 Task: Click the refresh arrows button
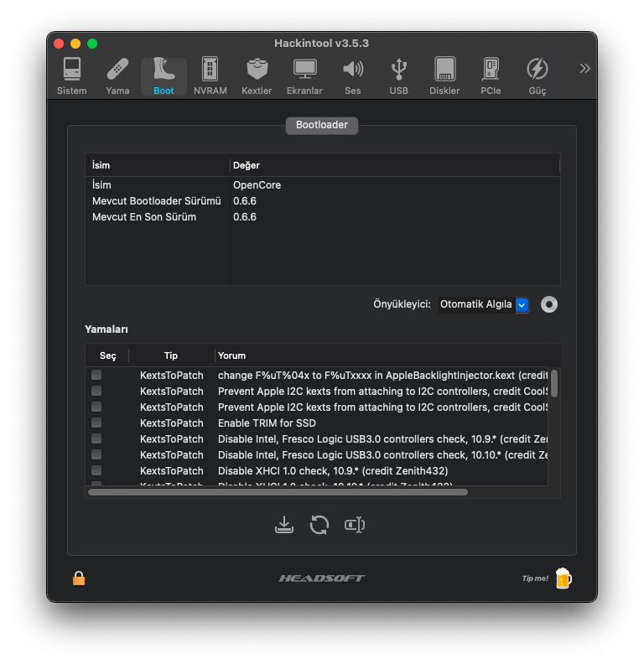(319, 526)
